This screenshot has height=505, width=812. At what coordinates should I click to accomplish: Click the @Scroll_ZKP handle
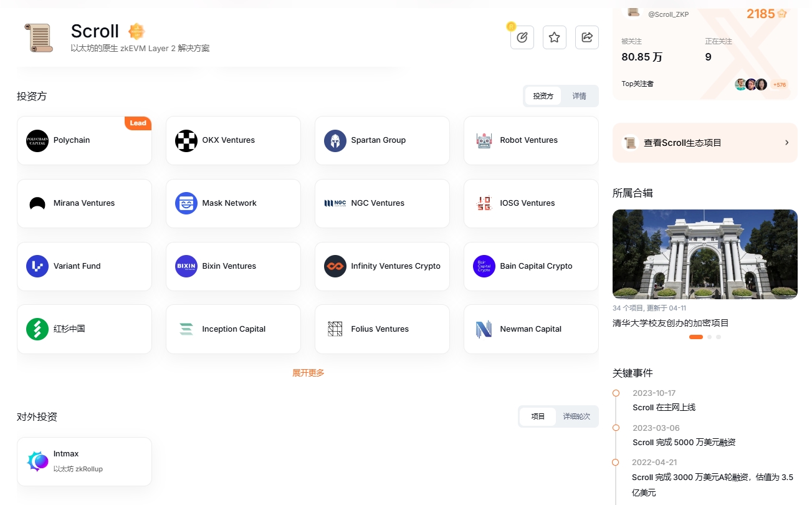click(x=668, y=14)
